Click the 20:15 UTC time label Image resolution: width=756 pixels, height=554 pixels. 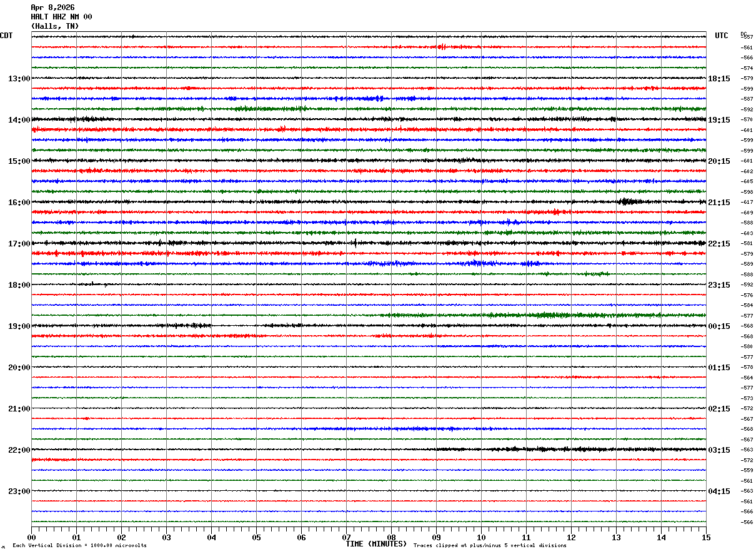pyautogui.click(x=719, y=161)
